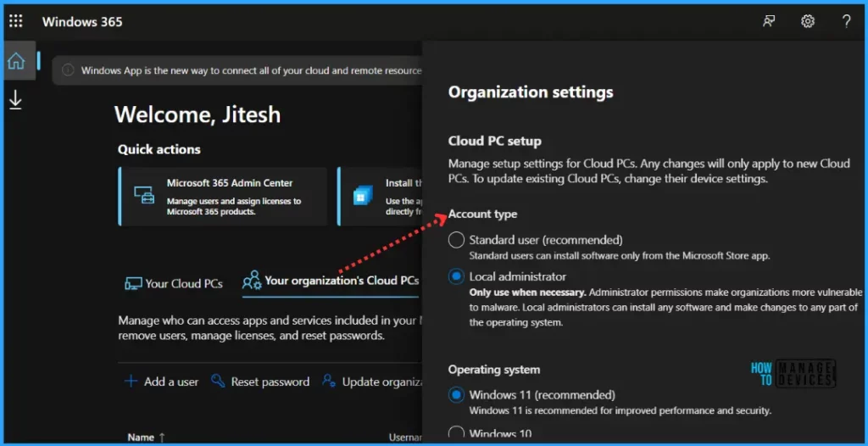Sort by the Name column header
The height and width of the screenshot is (446, 868).
coord(146,438)
